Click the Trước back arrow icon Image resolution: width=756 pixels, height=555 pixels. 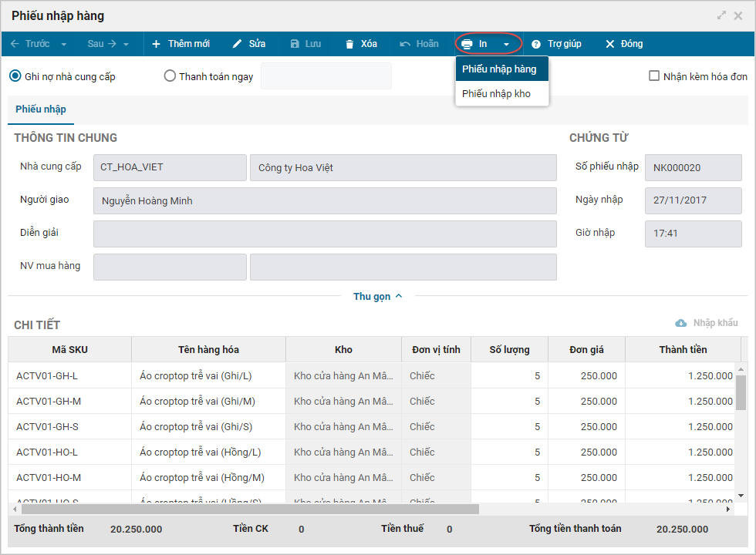click(x=15, y=44)
